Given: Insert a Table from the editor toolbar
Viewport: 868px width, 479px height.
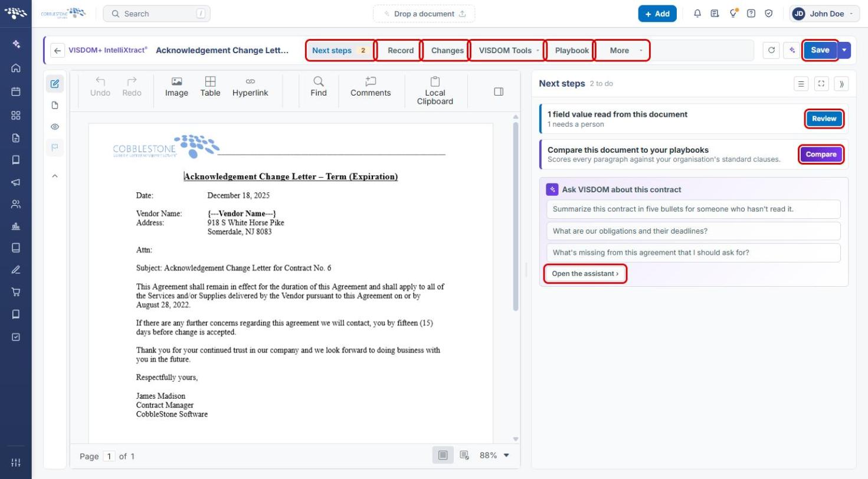Looking at the screenshot, I should click(210, 87).
